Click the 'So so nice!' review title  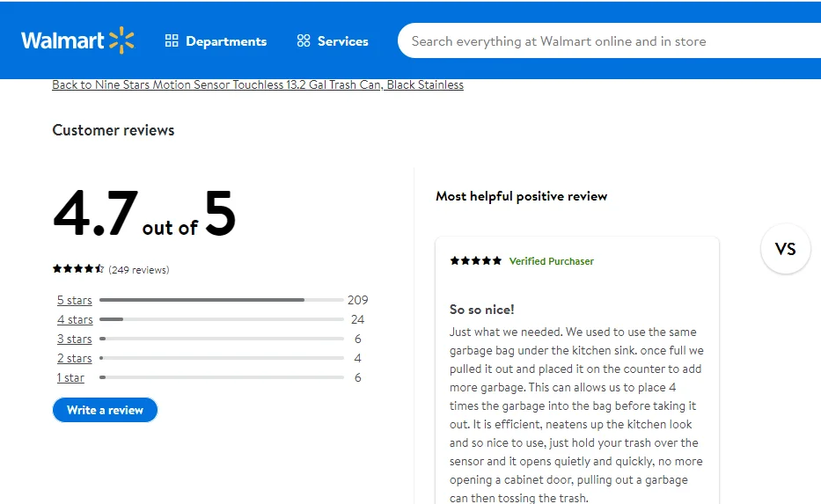[x=481, y=310]
